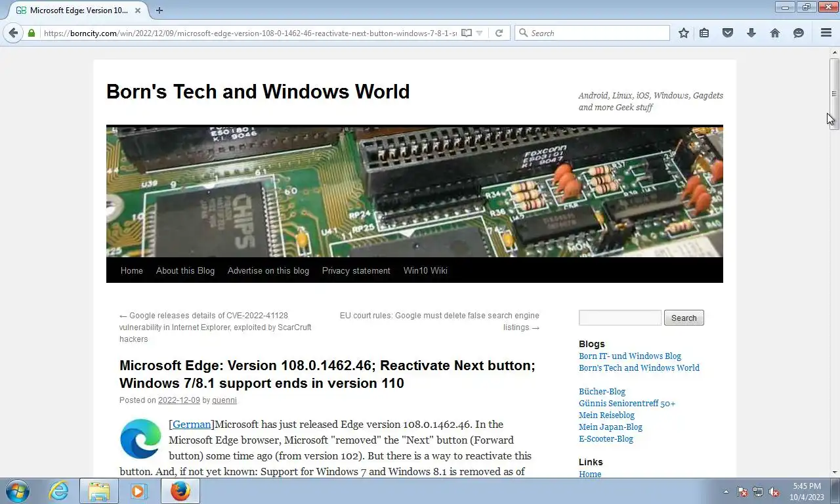Click scrollbar up arrow
This screenshot has width=840, height=504.
click(x=834, y=52)
